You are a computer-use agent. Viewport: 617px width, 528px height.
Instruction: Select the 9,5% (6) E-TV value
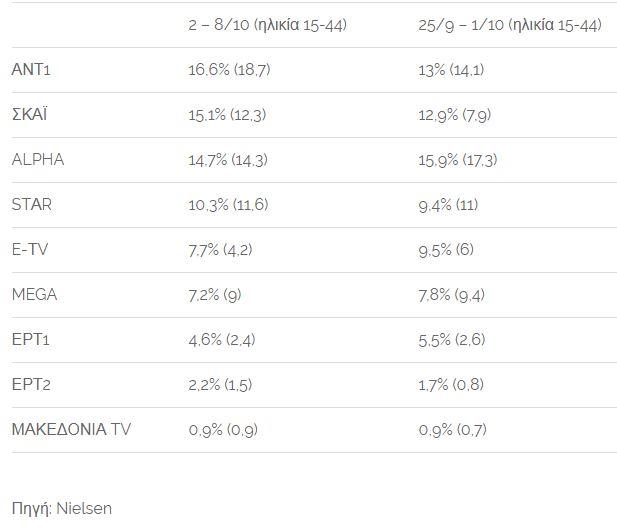coord(446,249)
